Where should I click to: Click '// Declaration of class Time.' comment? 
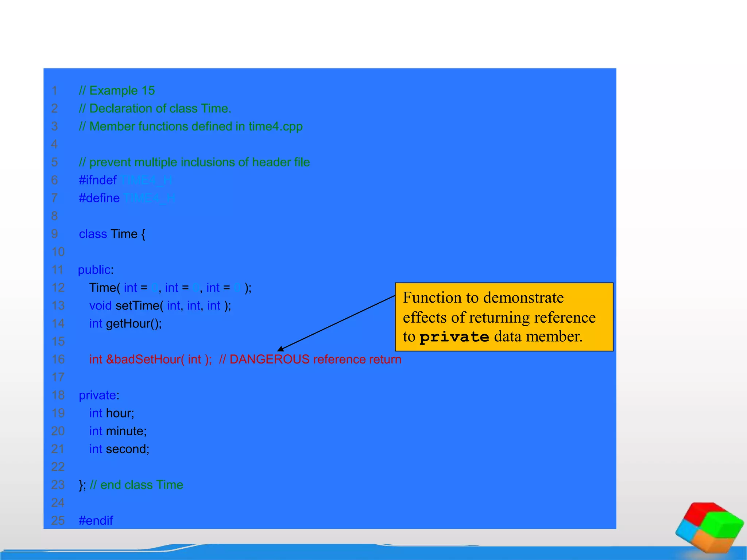[x=155, y=108]
